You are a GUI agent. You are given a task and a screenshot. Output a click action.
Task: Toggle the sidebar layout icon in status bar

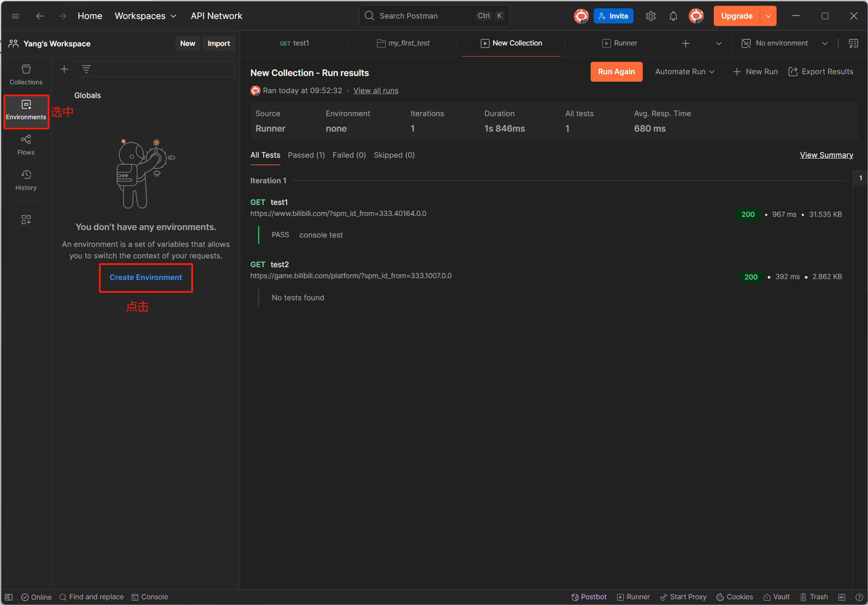tap(8, 597)
